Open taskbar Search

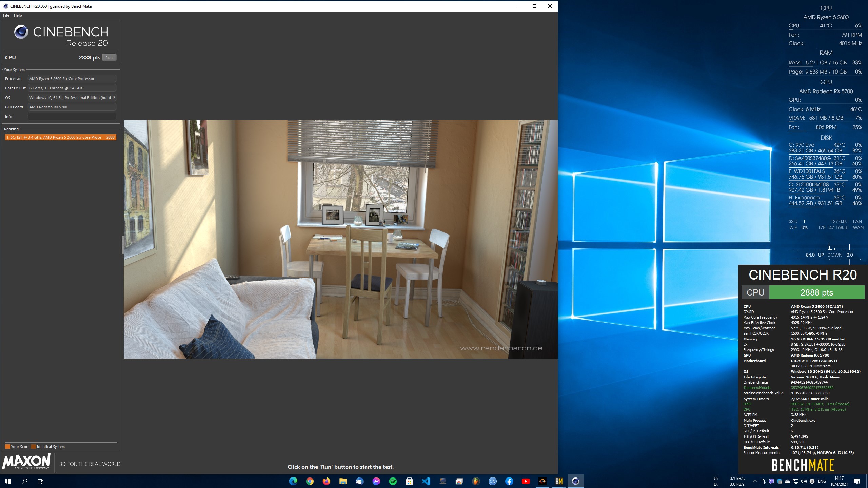click(24, 481)
